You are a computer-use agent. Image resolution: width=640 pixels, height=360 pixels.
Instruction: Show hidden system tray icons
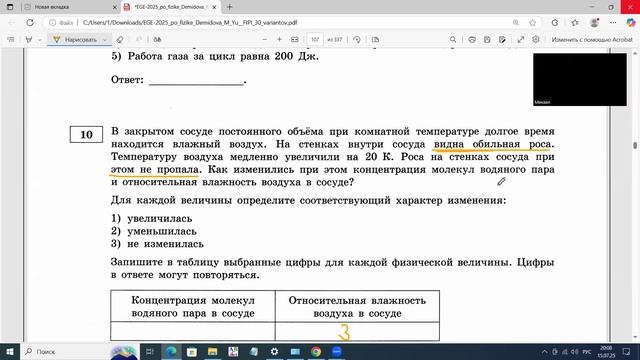(x=544, y=351)
